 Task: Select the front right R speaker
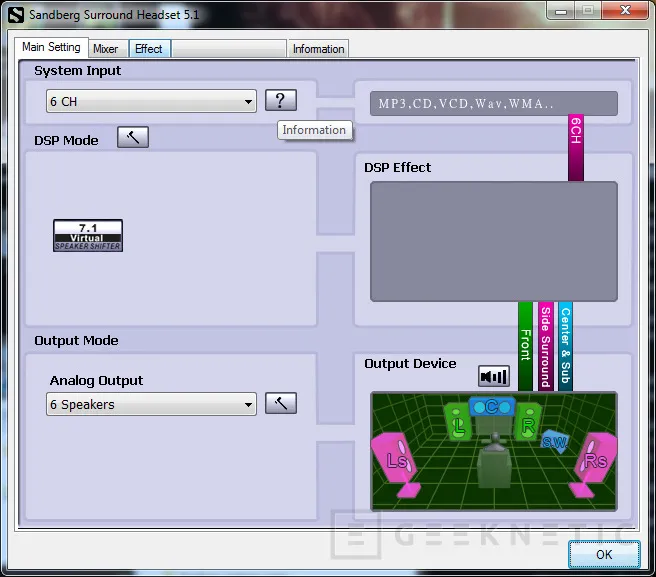[x=528, y=423]
